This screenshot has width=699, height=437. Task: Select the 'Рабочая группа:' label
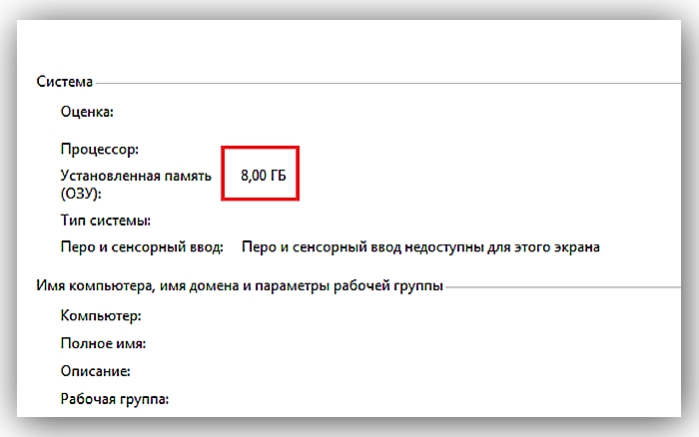click(x=115, y=399)
